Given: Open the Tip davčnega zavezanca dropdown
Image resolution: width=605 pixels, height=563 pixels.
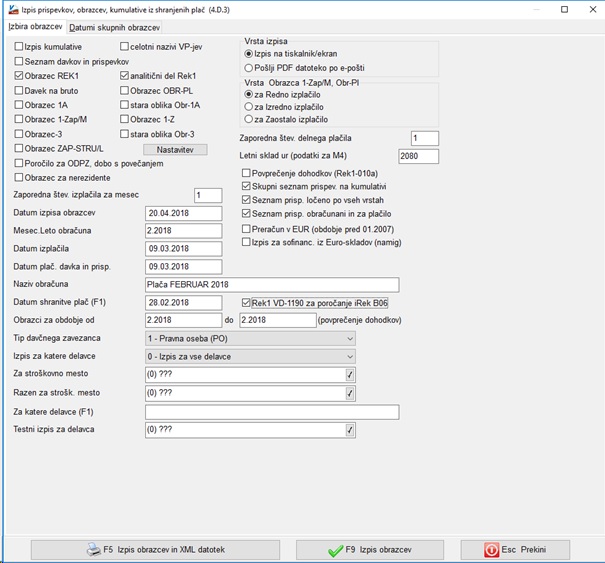Looking at the screenshot, I should pyautogui.click(x=250, y=338).
